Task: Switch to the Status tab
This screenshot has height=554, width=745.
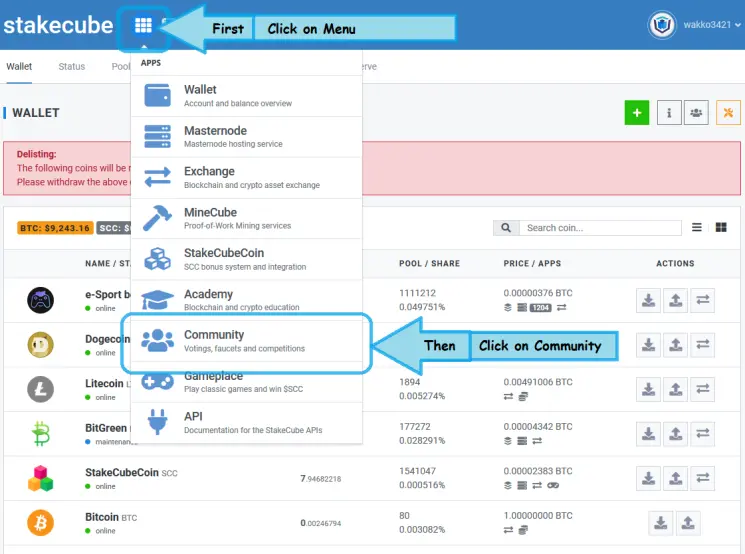Action: click(72, 67)
